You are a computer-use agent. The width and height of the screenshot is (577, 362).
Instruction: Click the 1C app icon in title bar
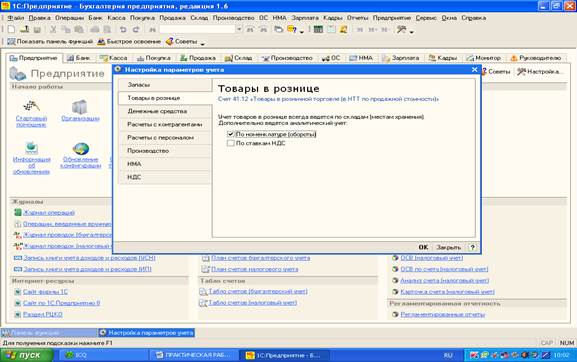tap(6, 6)
